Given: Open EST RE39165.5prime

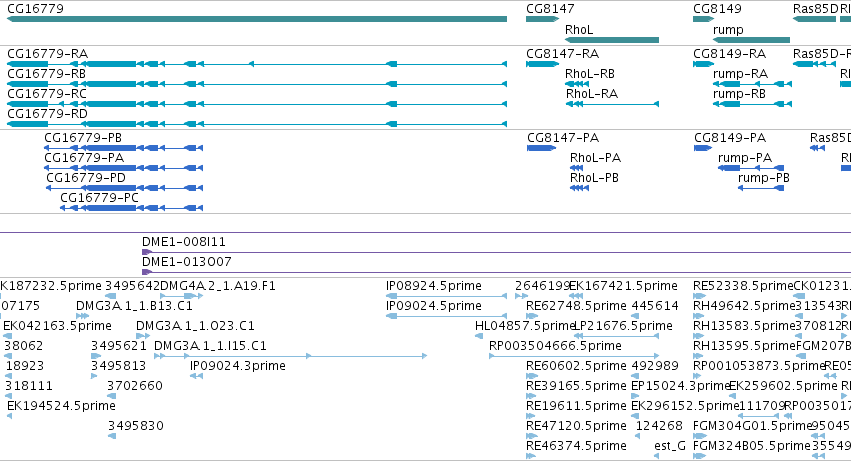Looking at the screenshot, I should [x=531, y=396].
